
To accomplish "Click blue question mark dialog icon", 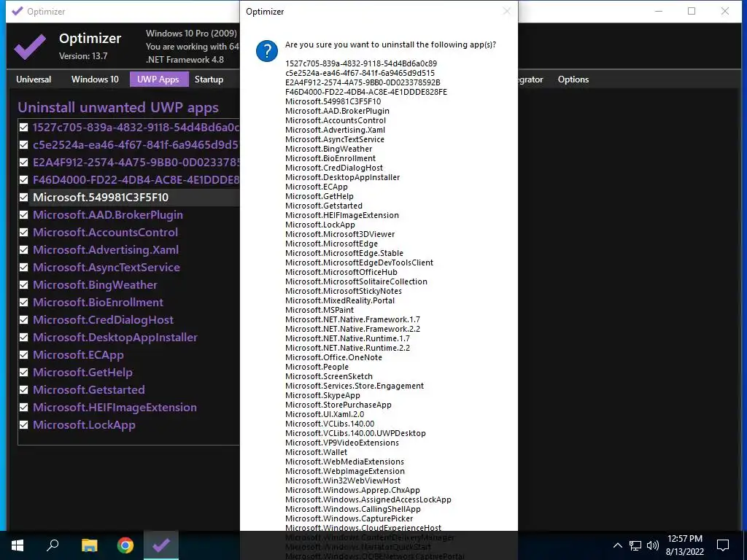I will (267, 51).
